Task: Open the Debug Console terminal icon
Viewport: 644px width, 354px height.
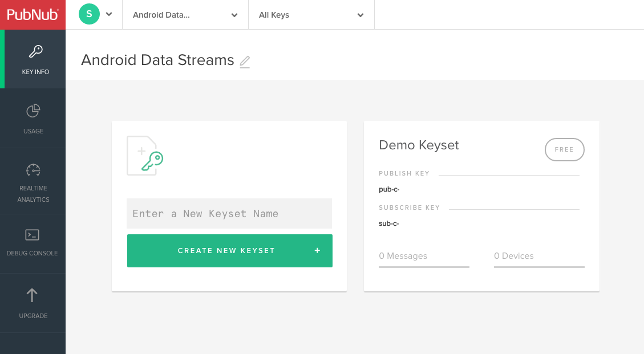Action: [x=32, y=235]
